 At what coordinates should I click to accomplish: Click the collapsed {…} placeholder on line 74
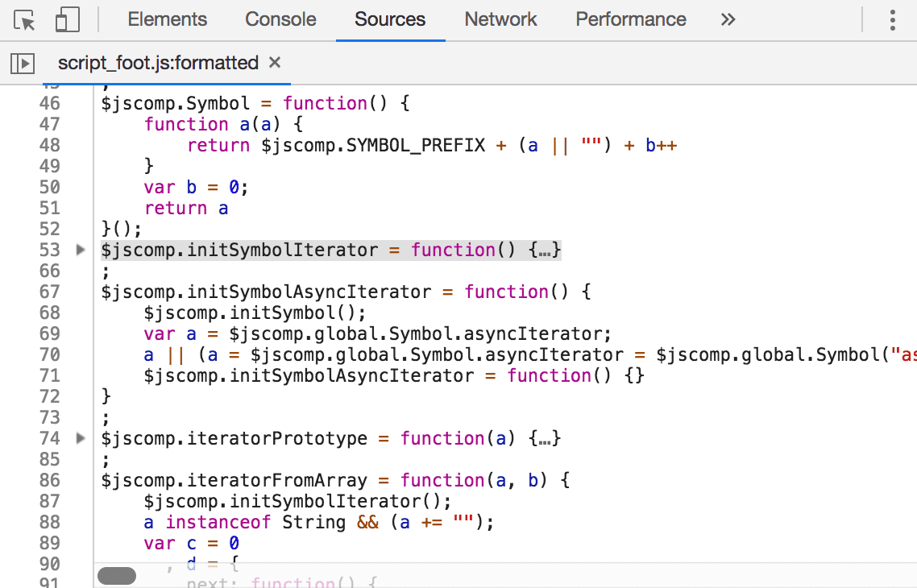[x=545, y=439]
